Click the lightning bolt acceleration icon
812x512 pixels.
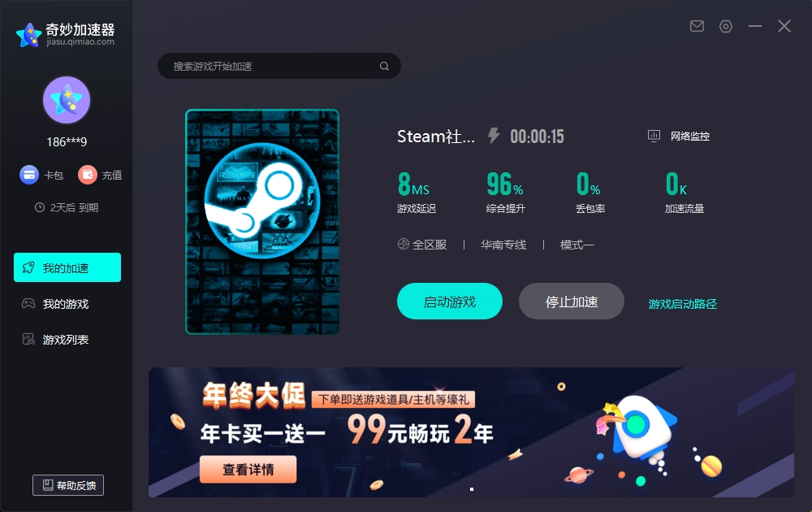(494, 136)
